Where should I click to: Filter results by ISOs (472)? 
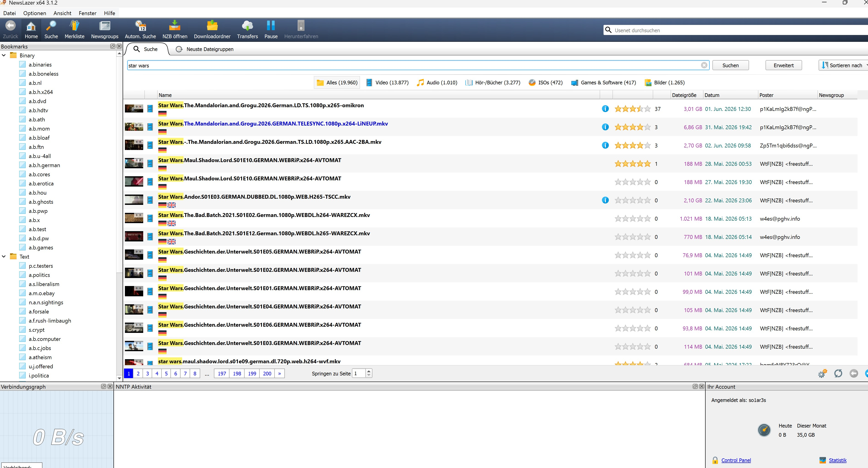point(546,83)
